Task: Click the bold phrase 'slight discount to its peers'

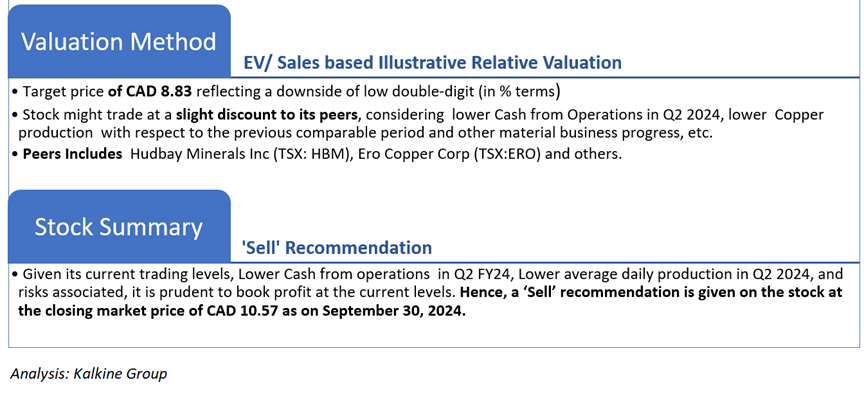Action: click(266, 115)
